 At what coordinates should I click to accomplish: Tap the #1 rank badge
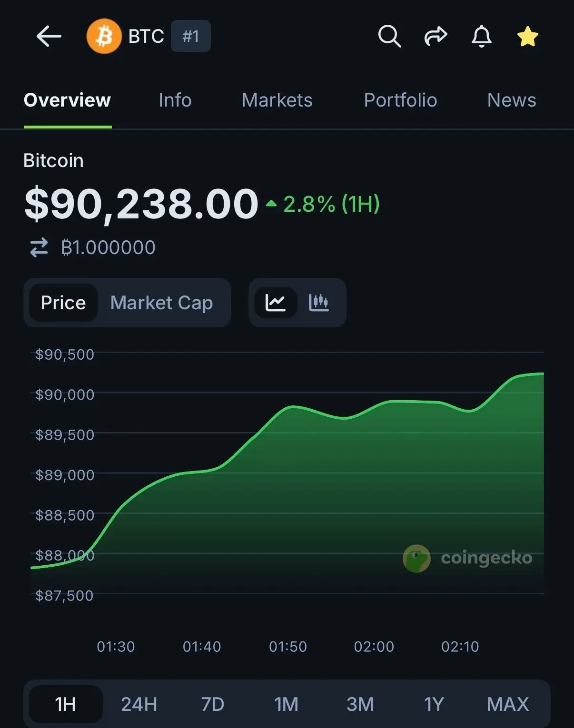point(191,36)
